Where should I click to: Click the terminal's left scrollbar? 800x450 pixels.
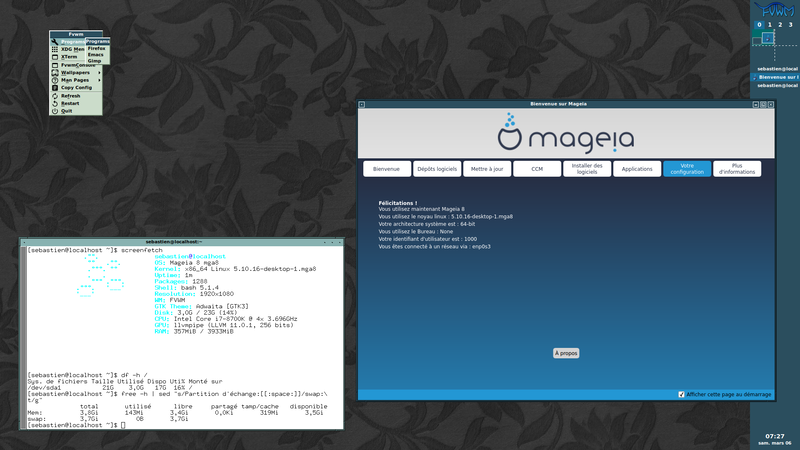23,337
